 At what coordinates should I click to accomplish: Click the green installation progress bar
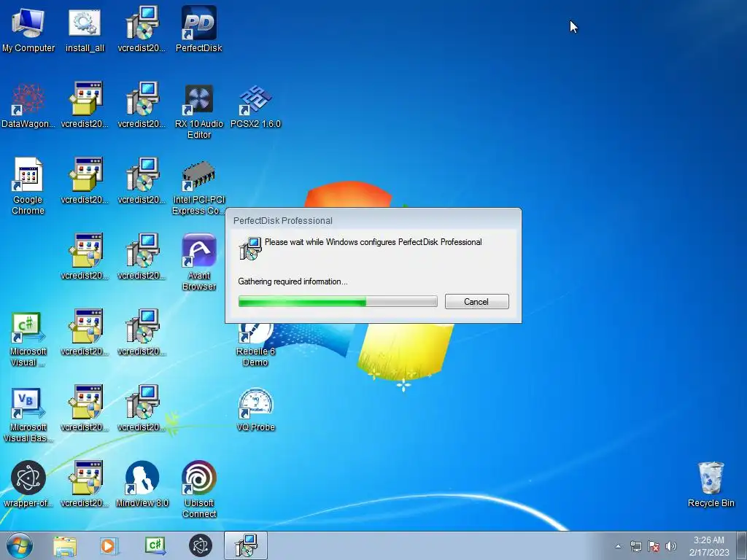point(338,301)
